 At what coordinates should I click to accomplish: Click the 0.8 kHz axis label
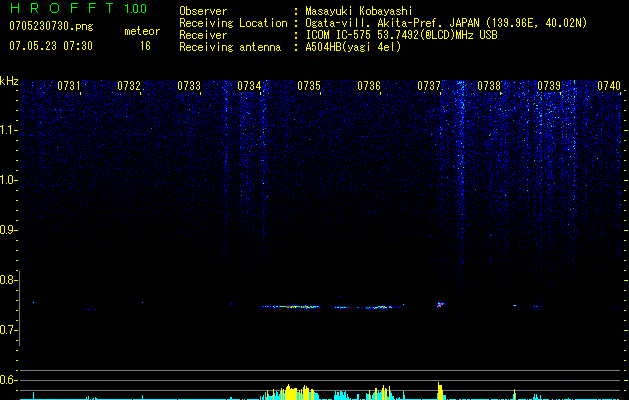[x=9, y=280]
